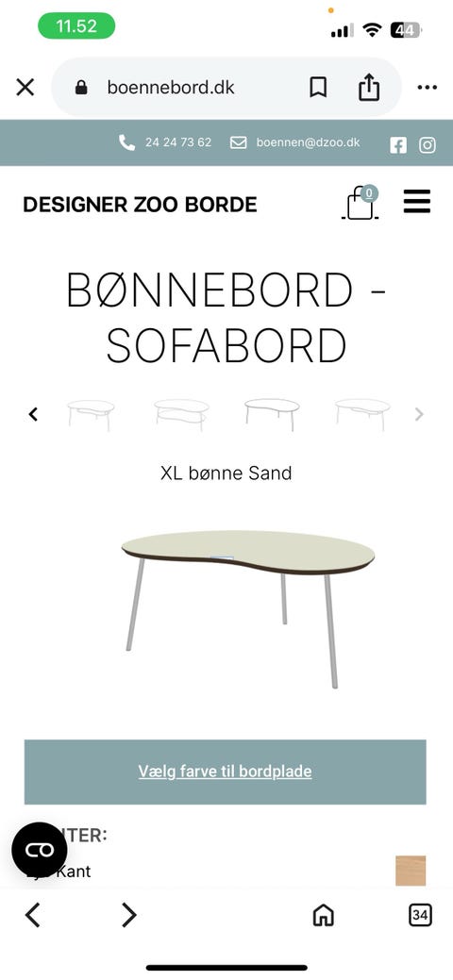Go to Designer Zoo Borde home logo

[x=141, y=205]
